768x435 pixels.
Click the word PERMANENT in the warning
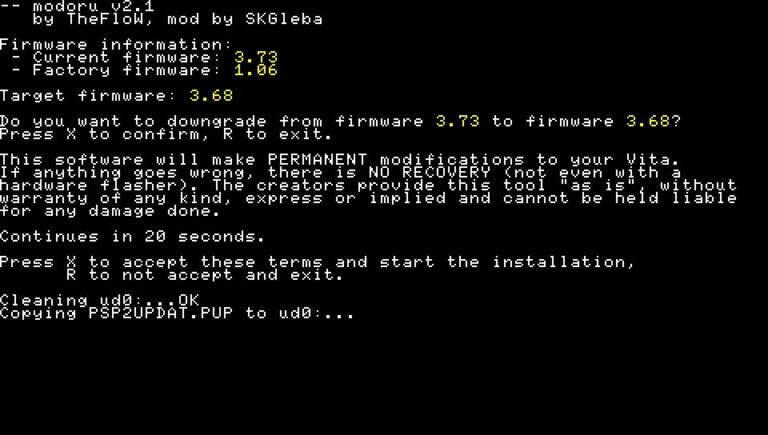[x=317, y=160]
